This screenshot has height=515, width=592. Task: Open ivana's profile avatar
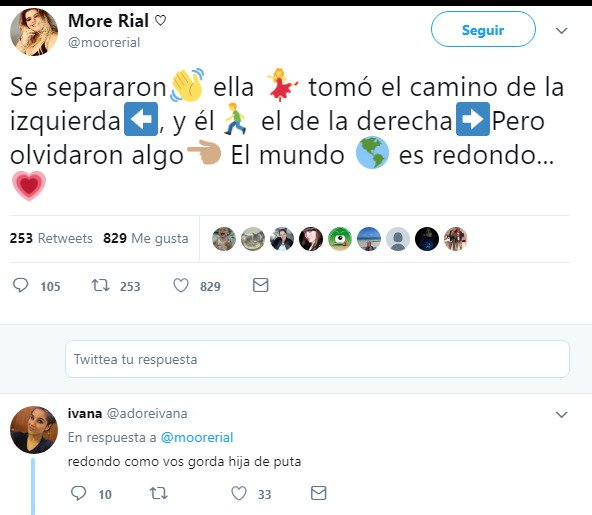34,430
